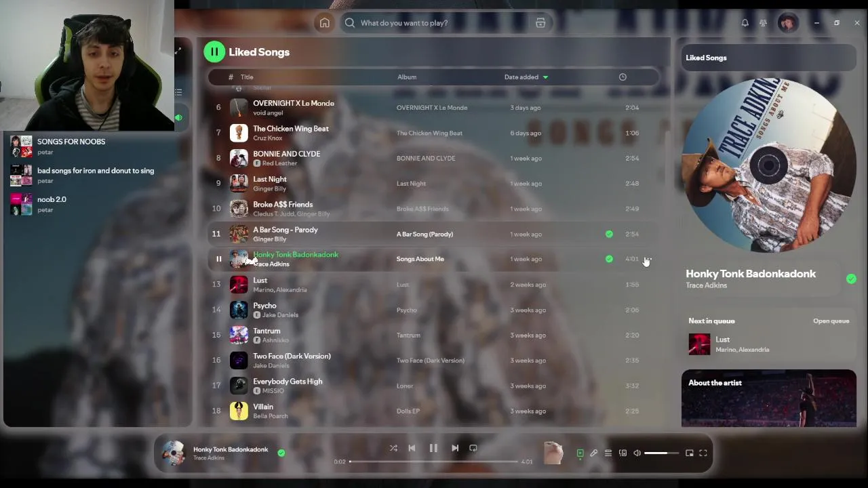Skip to the previous track
Viewport: 868px width, 488px height.
412,448
